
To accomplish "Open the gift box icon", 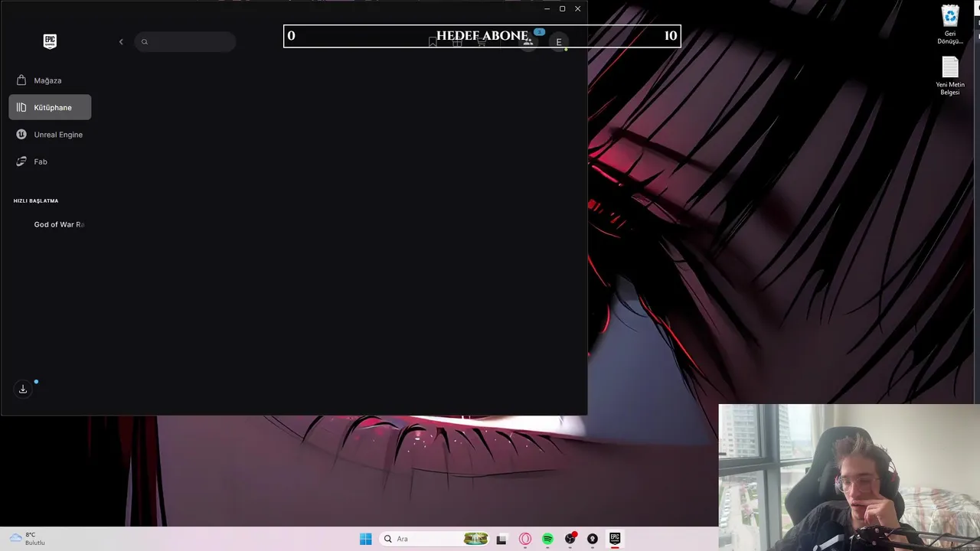I will pos(457,42).
